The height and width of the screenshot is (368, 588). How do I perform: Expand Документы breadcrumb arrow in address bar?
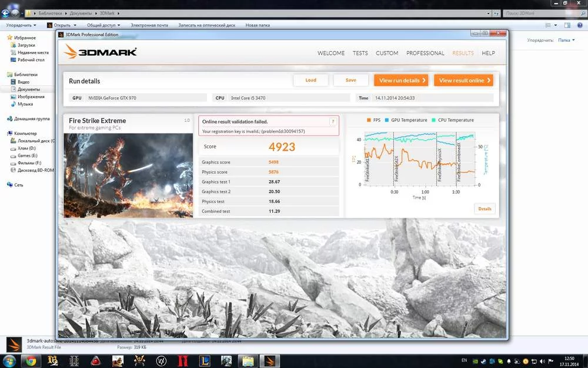point(96,13)
